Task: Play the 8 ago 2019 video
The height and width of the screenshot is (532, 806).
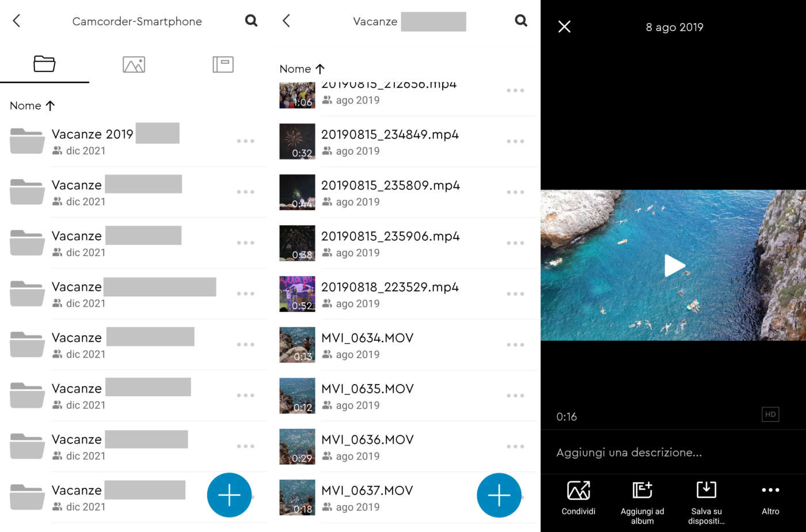Action: pos(674,265)
